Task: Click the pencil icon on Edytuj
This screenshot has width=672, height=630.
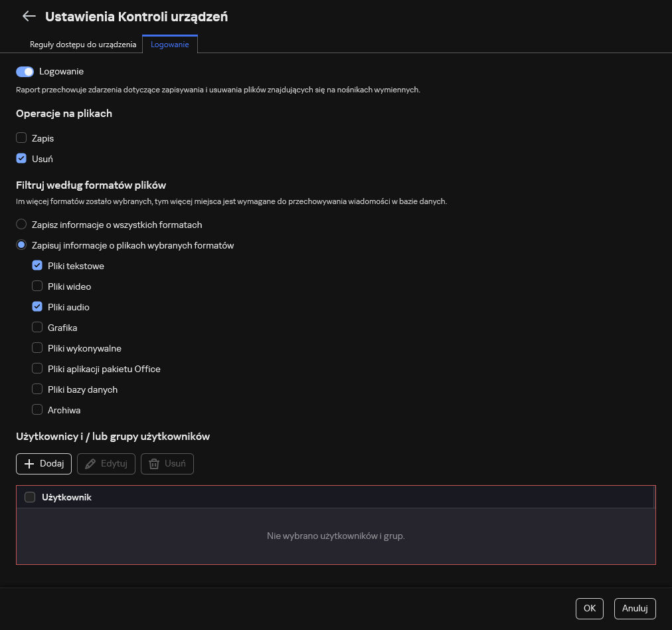Action: pyautogui.click(x=90, y=464)
